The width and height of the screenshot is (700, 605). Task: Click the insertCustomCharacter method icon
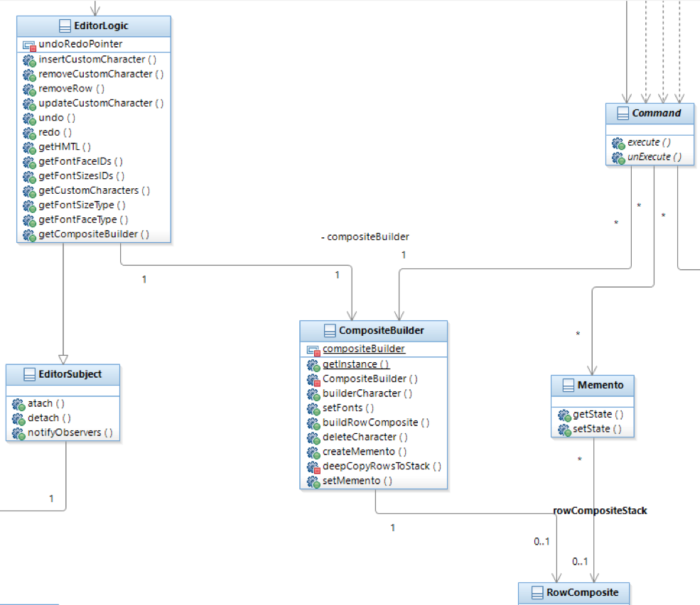pyautogui.click(x=29, y=60)
